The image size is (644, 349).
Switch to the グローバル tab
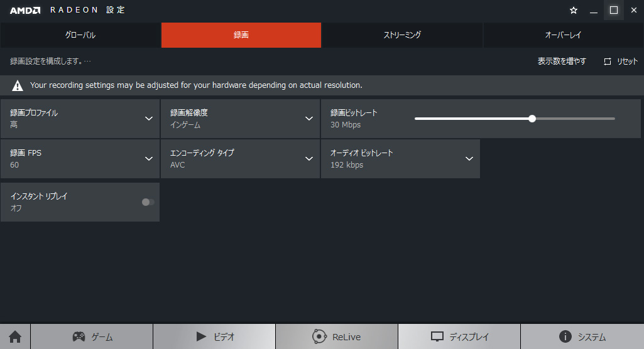coord(80,35)
